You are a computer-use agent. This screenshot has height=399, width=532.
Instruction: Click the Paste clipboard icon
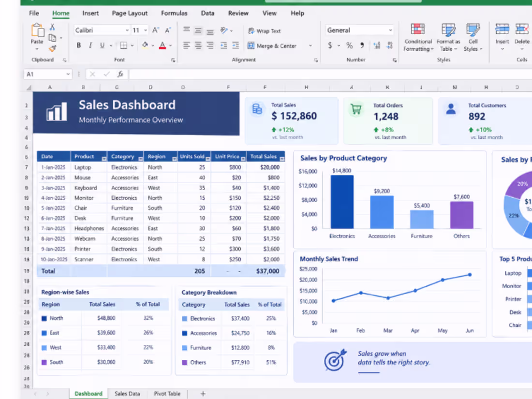click(x=37, y=30)
